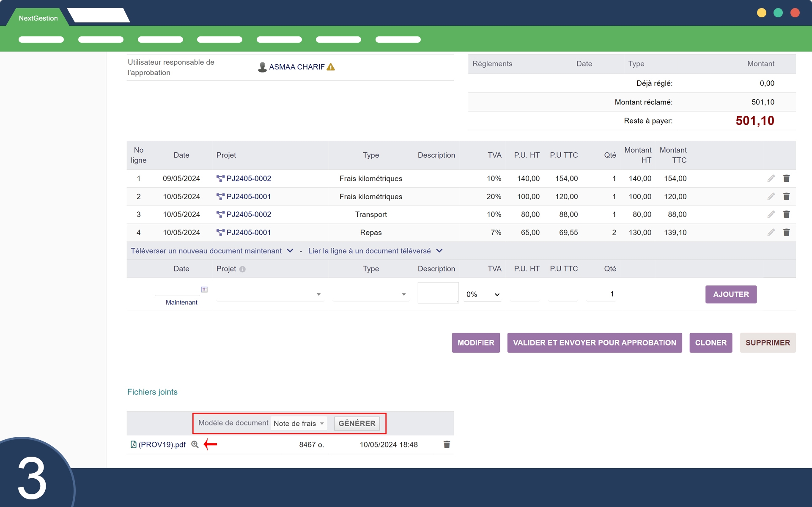
Task: Click the first green navigation menu item
Action: tap(41, 40)
